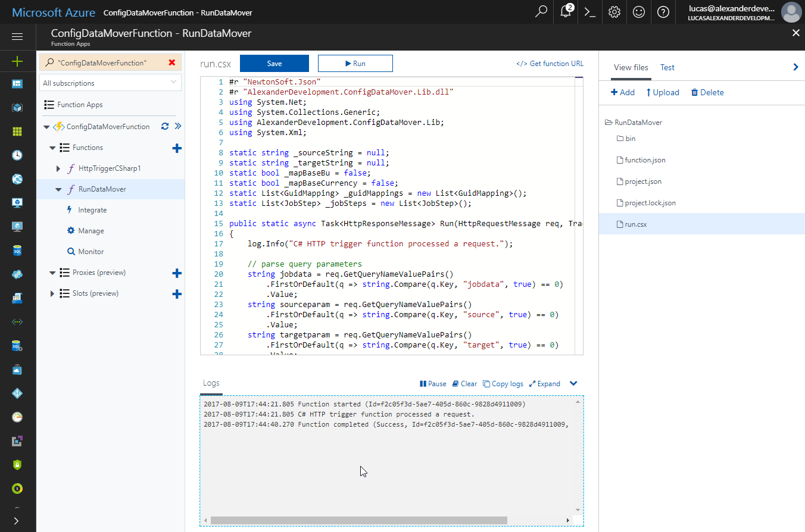The height and width of the screenshot is (532, 805).
Task: Collapse the Functions tree node
Action: click(52, 148)
